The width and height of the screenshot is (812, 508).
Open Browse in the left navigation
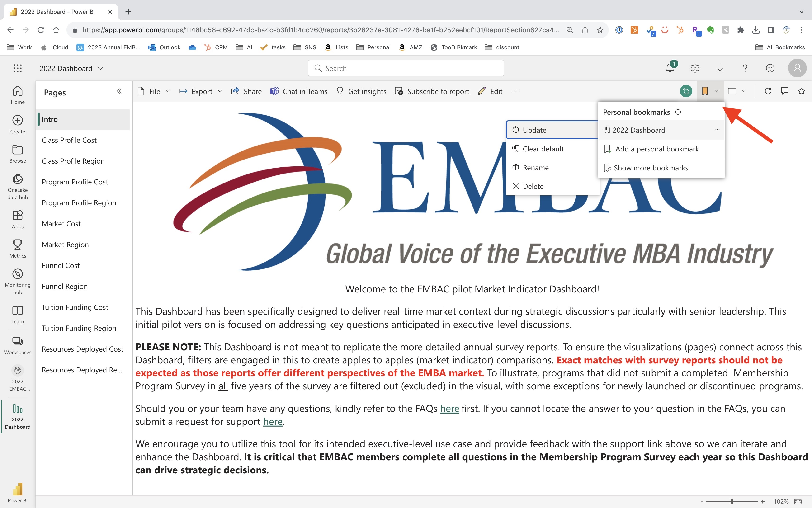pyautogui.click(x=18, y=154)
